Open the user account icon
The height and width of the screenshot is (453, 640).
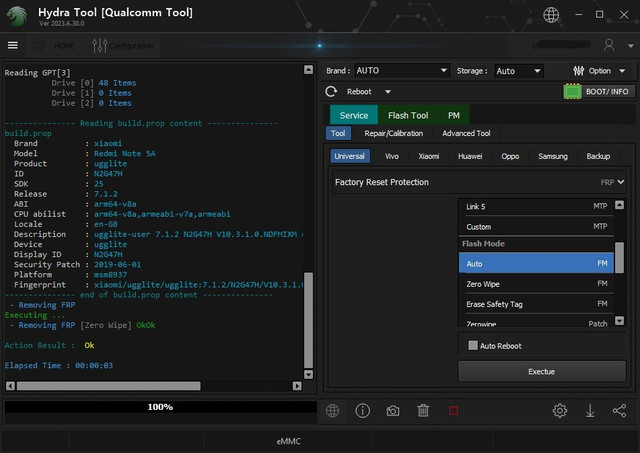coord(609,45)
